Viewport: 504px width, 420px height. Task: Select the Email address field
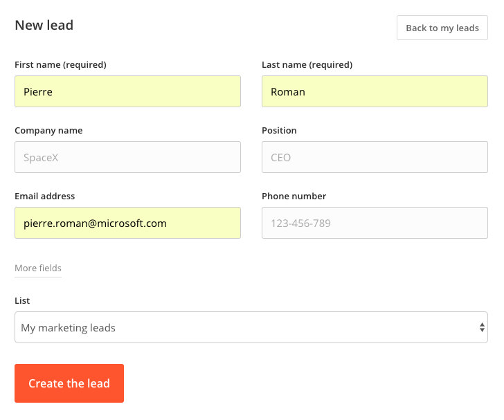coord(127,223)
